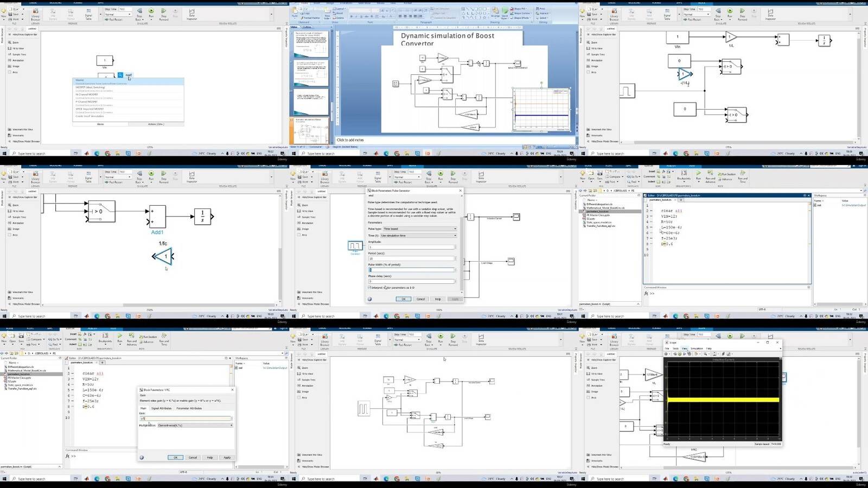The image size is (868, 488).
Task: Open the Tools menu in the Scope window
Action: click(x=676, y=348)
